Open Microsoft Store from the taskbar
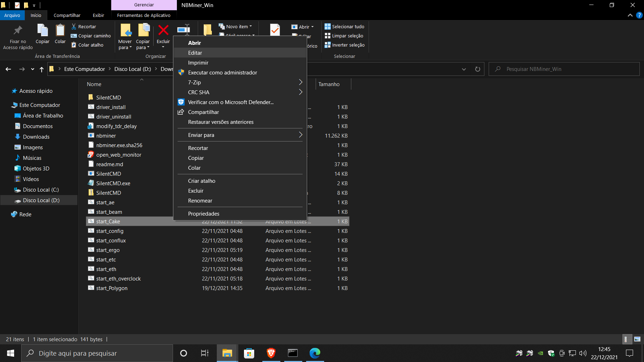Image resolution: width=644 pixels, height=362 pixels. 249,353
